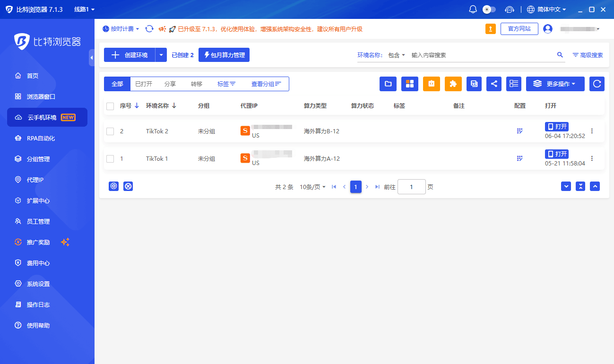
Task: Open 更多操作 dropdown
Action: pos(555,84)
